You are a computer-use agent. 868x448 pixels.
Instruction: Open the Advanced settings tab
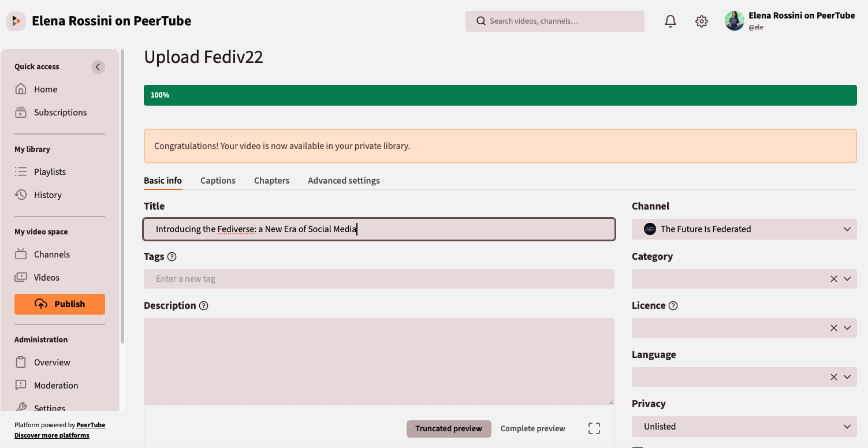pyautogui.click(x=344, y=181)
